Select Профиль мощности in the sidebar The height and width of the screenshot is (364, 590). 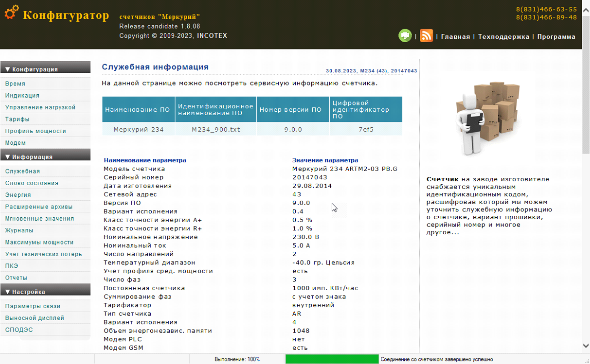click(x=36, y=131)
